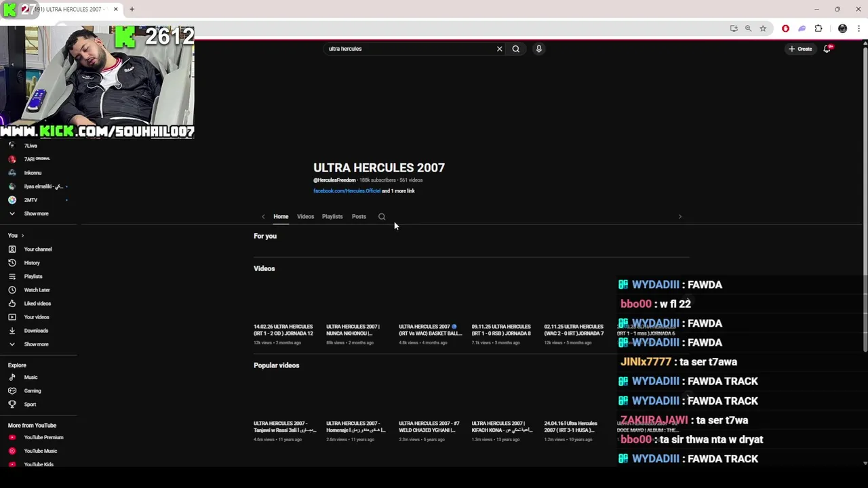Open the install app icon in the address bar
Image resolution: width=868 pixels, height=488 pixels.
(x=734, y=28)
